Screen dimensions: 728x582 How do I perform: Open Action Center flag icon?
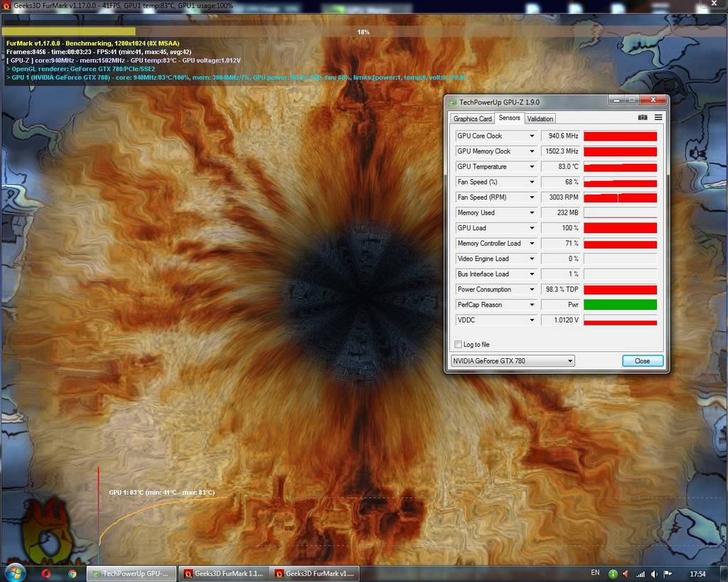(x=668, y=574)
